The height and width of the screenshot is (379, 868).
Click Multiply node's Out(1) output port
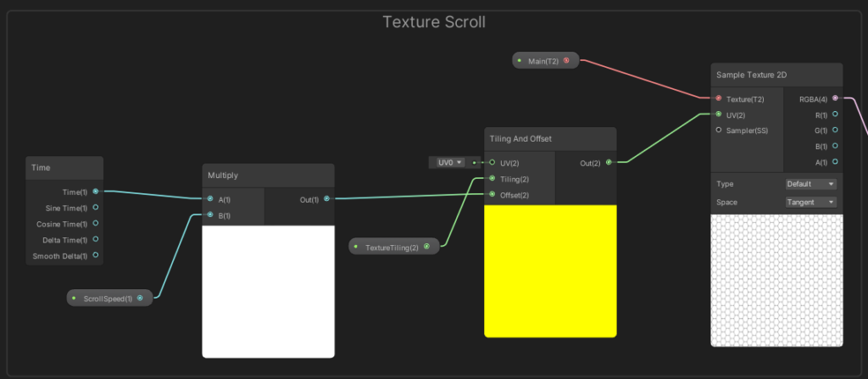tap(326, 199)
